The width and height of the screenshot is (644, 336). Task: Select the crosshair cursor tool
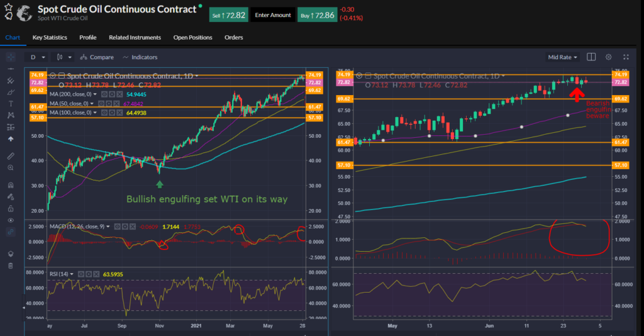tap(11, 57)
